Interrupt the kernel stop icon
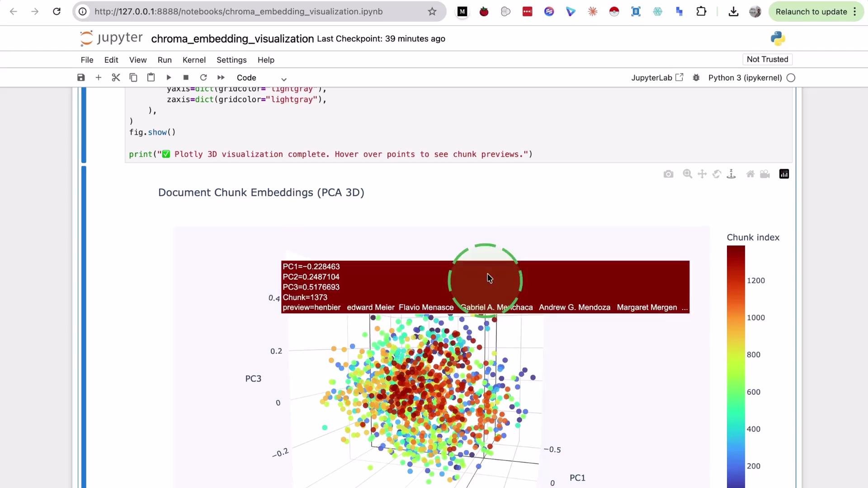 [x=186, y=78]
